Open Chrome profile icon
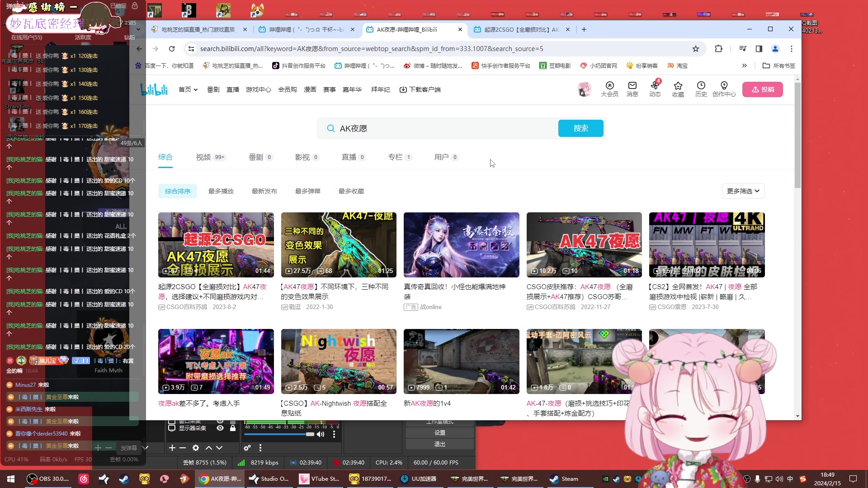The image size is (868, 488). 775,49
